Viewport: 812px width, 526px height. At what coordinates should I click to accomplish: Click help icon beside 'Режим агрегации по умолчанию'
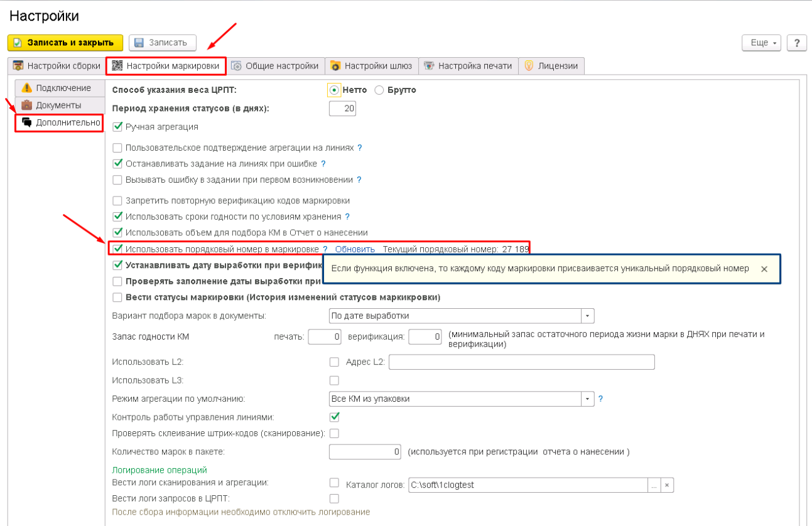(600, 399)
